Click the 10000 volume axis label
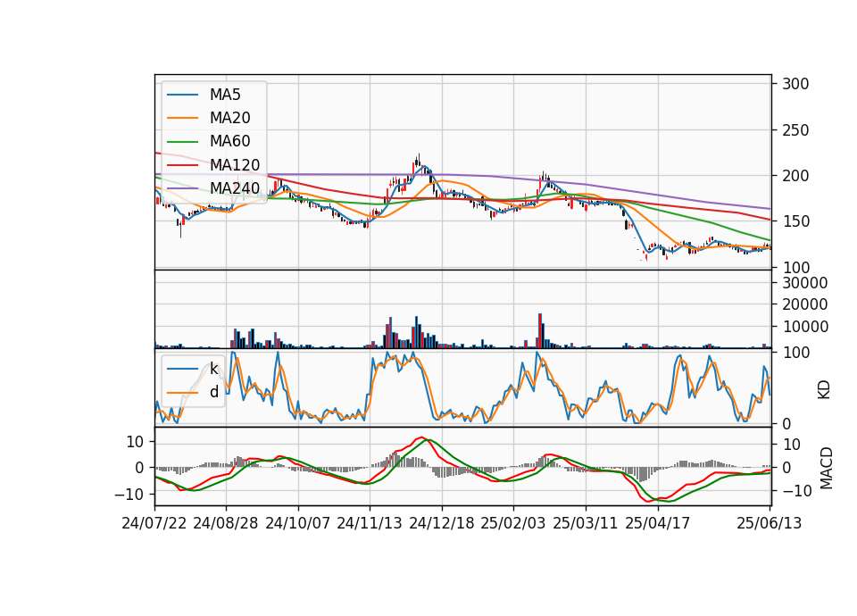 805,327
